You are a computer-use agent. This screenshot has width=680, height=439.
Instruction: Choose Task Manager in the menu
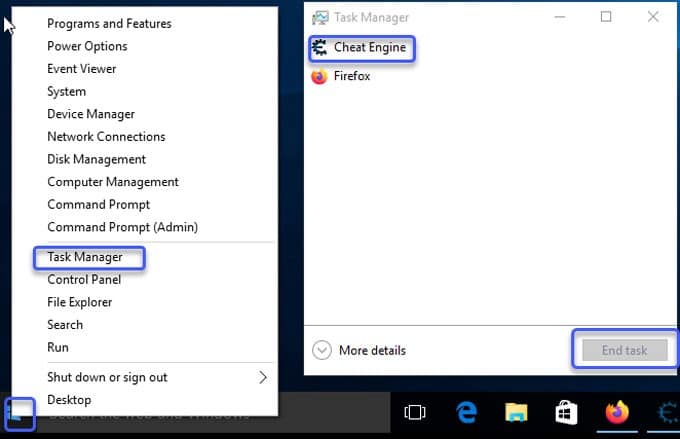click(x=85, y=257)
